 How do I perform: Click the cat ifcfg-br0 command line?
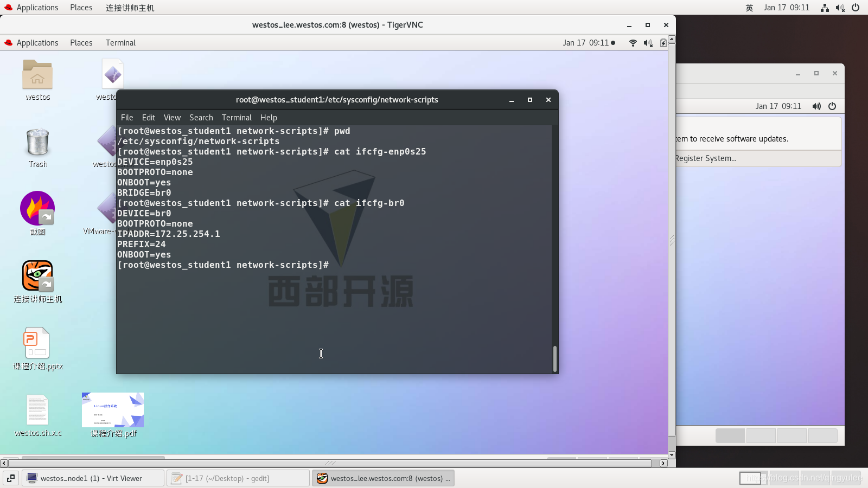pos(261,203)
